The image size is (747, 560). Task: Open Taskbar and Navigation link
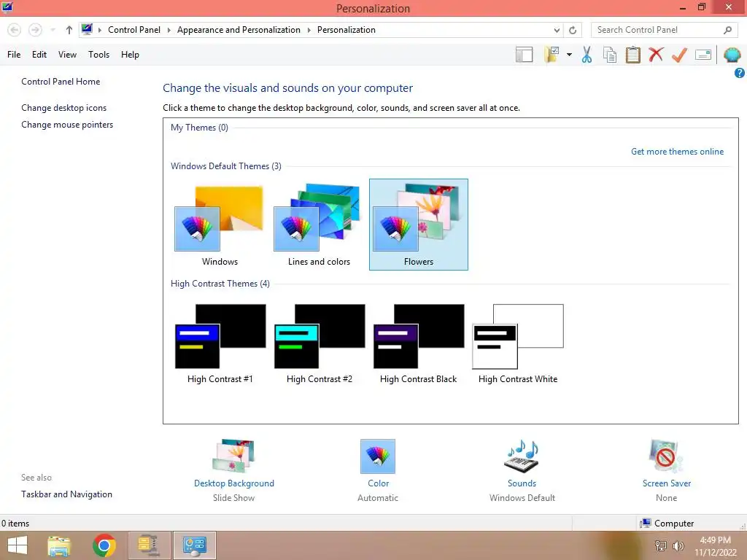pos(66,494)
